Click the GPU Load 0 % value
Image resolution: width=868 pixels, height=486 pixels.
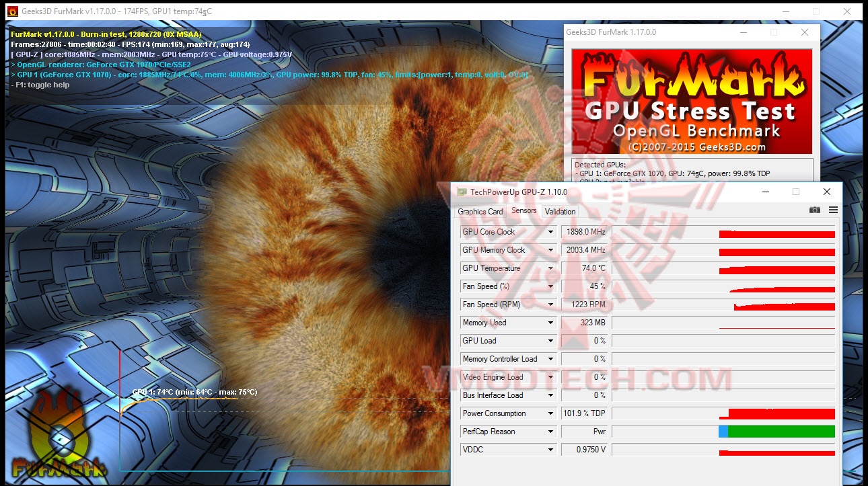click(585, 341)
